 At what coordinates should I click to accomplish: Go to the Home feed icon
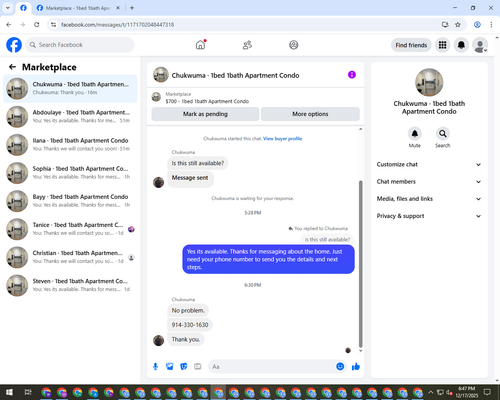200,45
